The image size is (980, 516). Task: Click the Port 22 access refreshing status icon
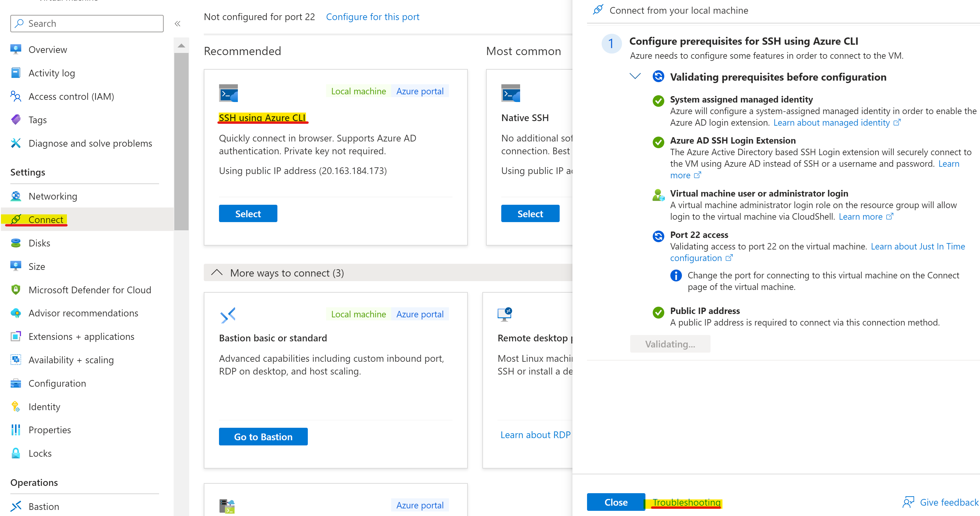click(x=658, y=236)
